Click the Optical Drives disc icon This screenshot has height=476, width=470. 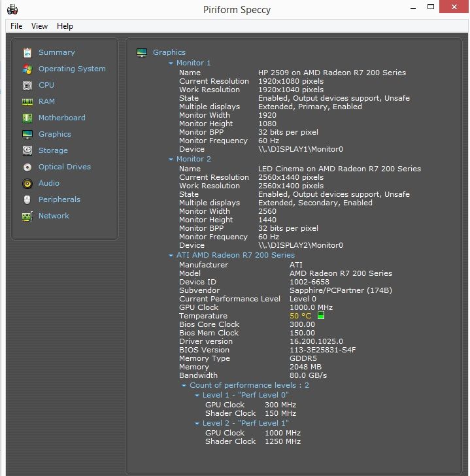[27, 167]
